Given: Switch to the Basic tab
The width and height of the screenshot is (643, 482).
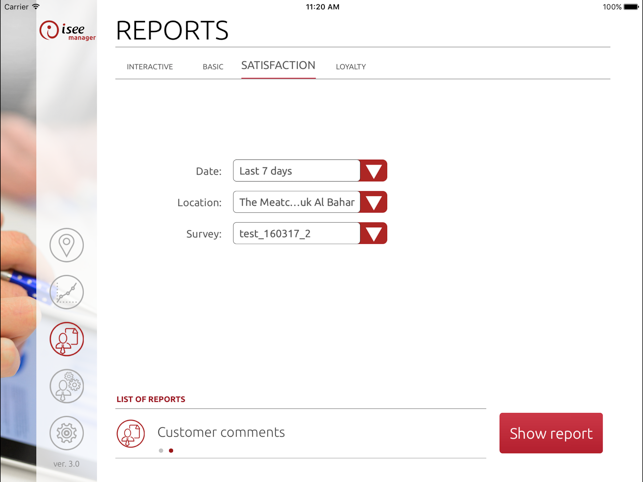Looking at the screenshot, I should 213,66.
